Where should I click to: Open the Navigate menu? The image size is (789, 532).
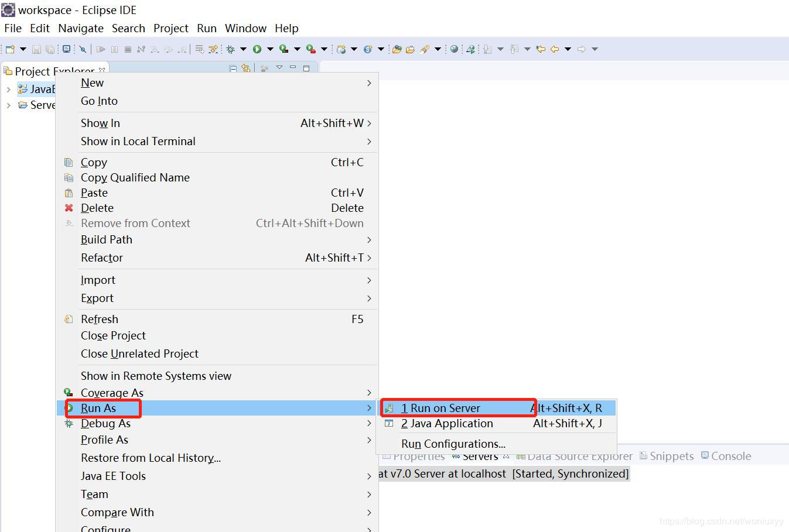coord(81,28)
